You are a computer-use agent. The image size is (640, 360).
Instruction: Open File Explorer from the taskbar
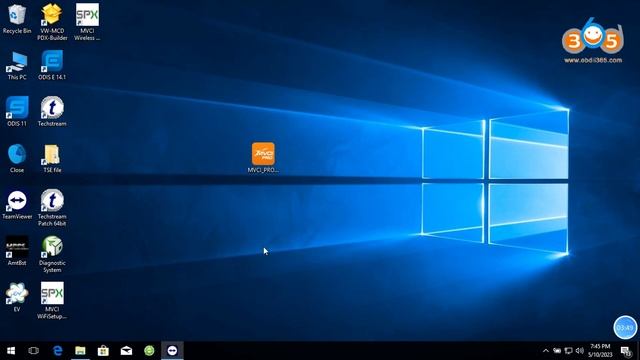80,351
